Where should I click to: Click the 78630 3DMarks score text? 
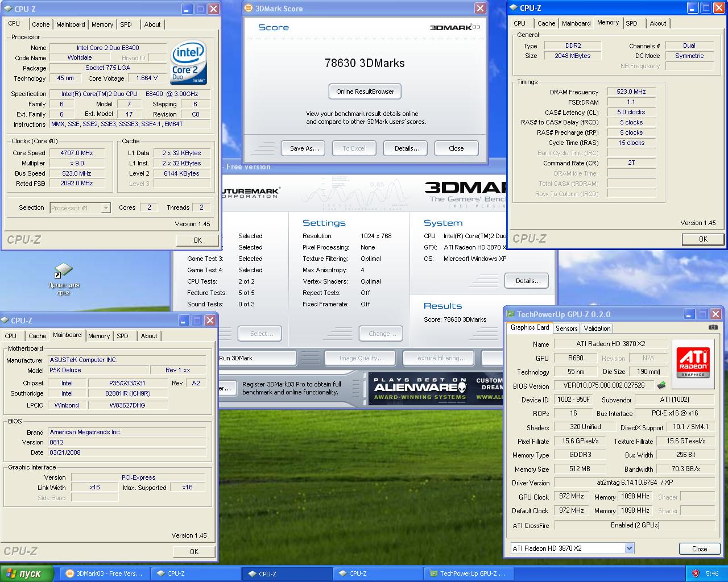[365, 63]
